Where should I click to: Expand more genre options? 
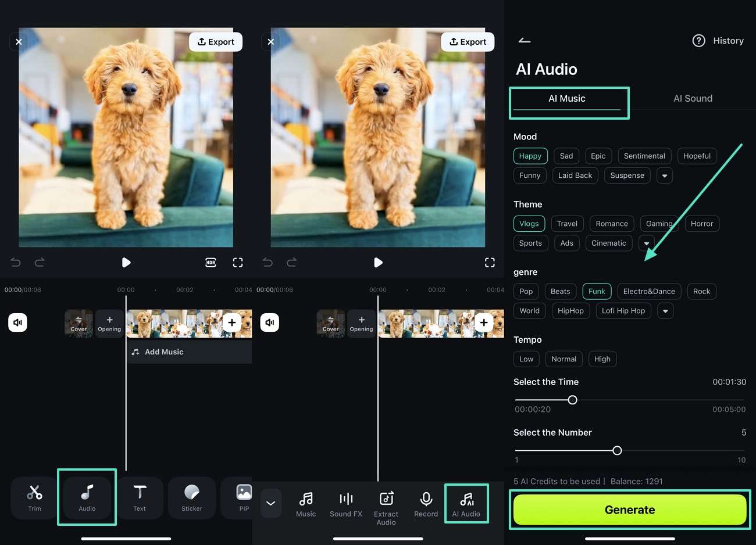(x=665, y=311)
